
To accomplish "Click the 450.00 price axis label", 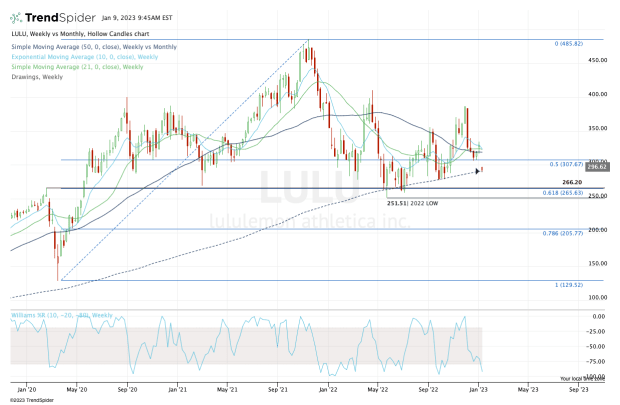I will pyautogui.click(x=597, y=60).
